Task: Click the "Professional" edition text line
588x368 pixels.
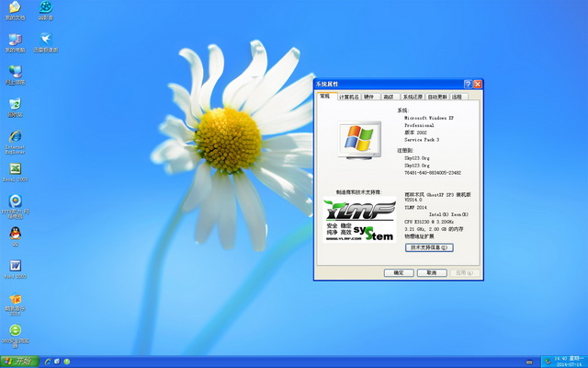Action: tap(419, 125)
